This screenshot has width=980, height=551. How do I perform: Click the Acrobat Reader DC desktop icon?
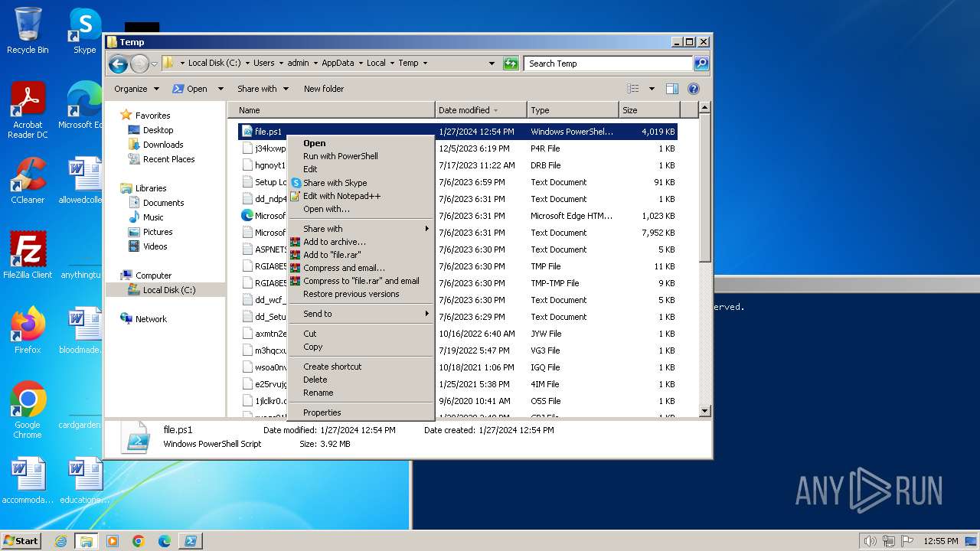tap(28, 110)
